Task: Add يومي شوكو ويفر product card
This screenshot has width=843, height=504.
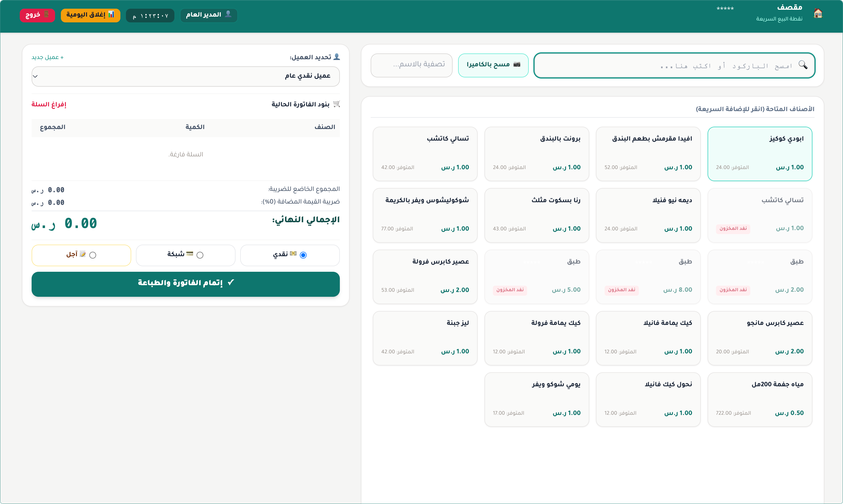Action: [537, 399]
